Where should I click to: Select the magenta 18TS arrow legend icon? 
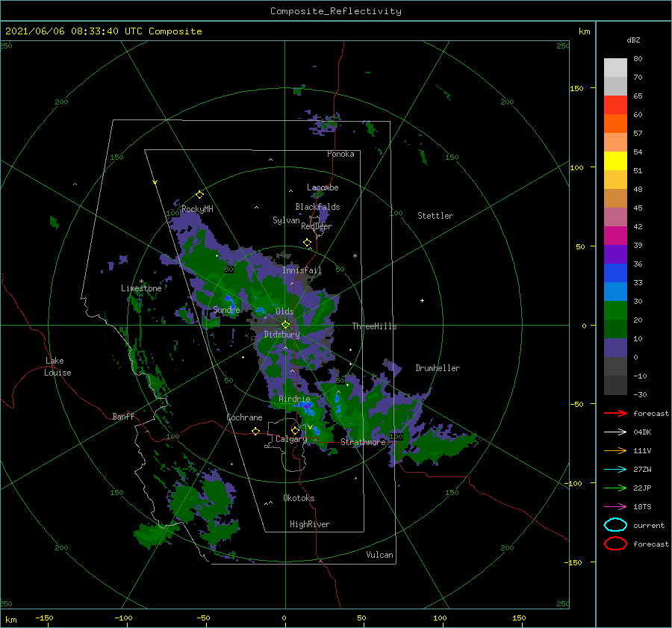(x=615, y=507)
